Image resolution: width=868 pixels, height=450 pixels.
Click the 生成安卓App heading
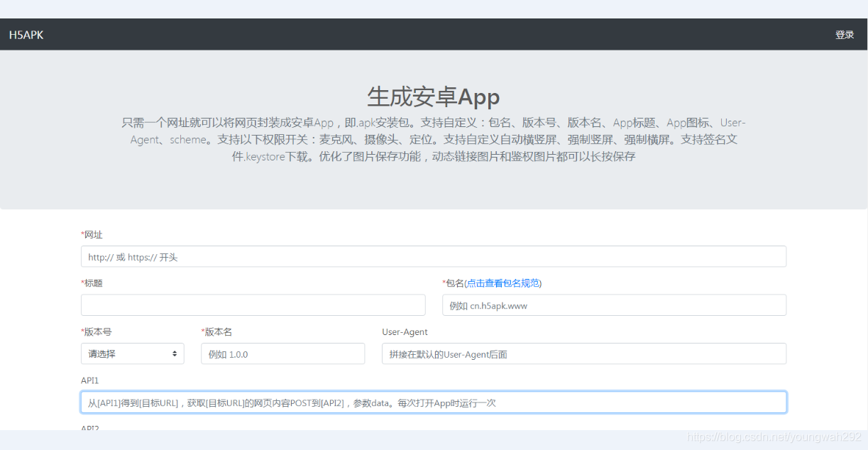click(x=434, y=97)
